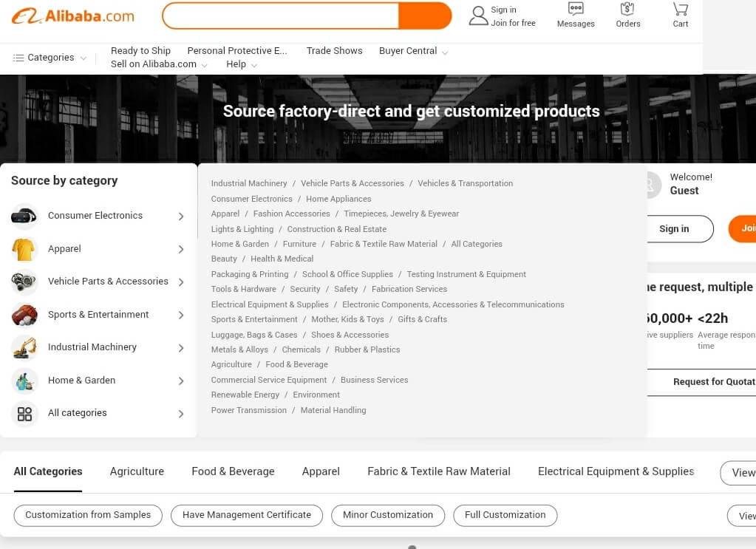
Task: Open Vehicles & Transportation link
Action: pyautogui.click(x=465, y=184)
